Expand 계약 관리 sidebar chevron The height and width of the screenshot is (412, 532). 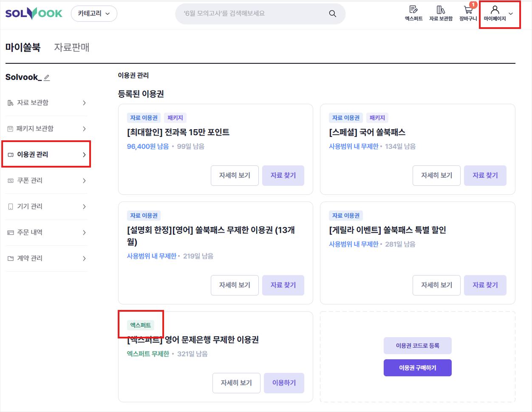(84, 259)
